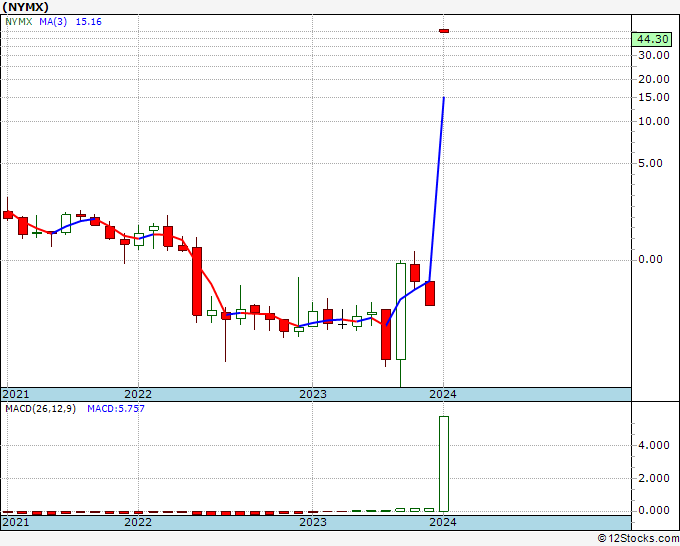Click 2022 on the MACD time axis

[x=138, y=522]
